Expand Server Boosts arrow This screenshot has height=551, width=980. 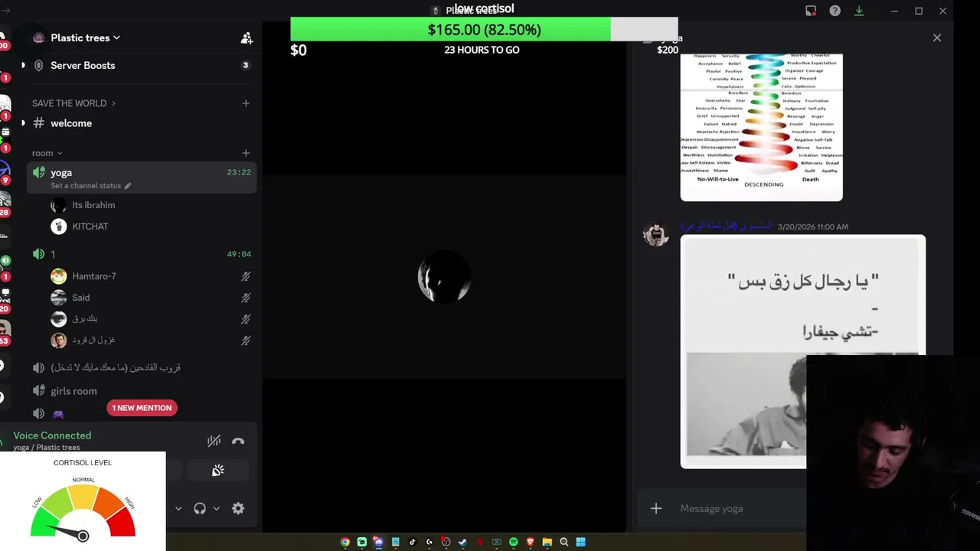(x=23, y=65)
